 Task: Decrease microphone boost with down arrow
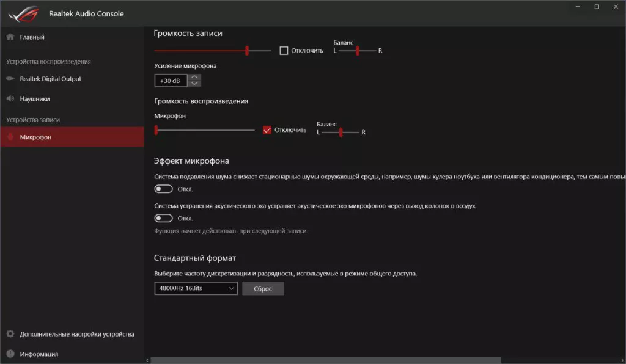[x=194, y=84]
